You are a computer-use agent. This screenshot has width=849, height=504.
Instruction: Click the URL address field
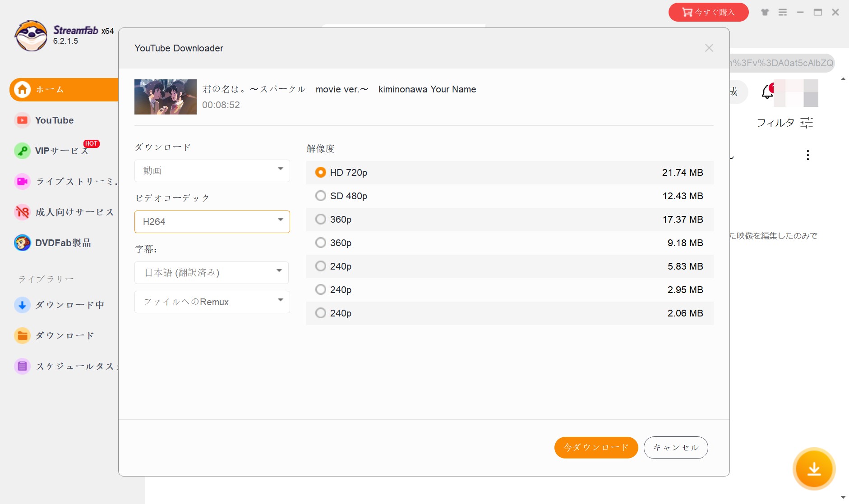point(782,63)
